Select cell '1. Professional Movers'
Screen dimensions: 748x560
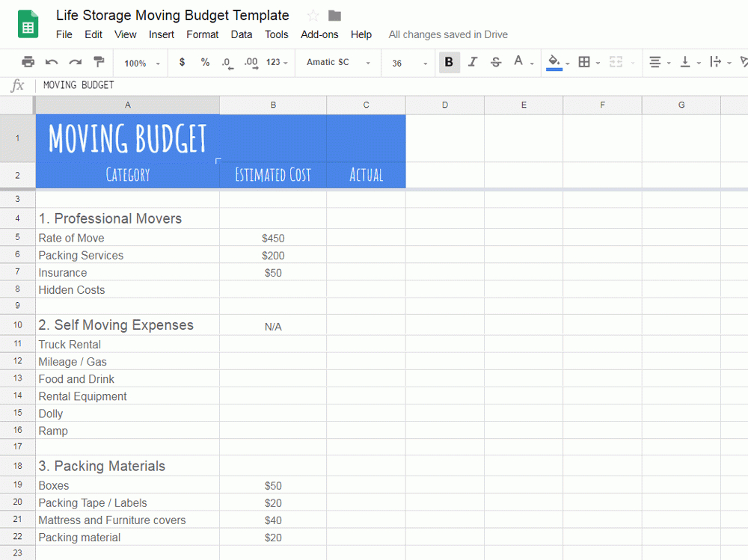click(128, 218)
